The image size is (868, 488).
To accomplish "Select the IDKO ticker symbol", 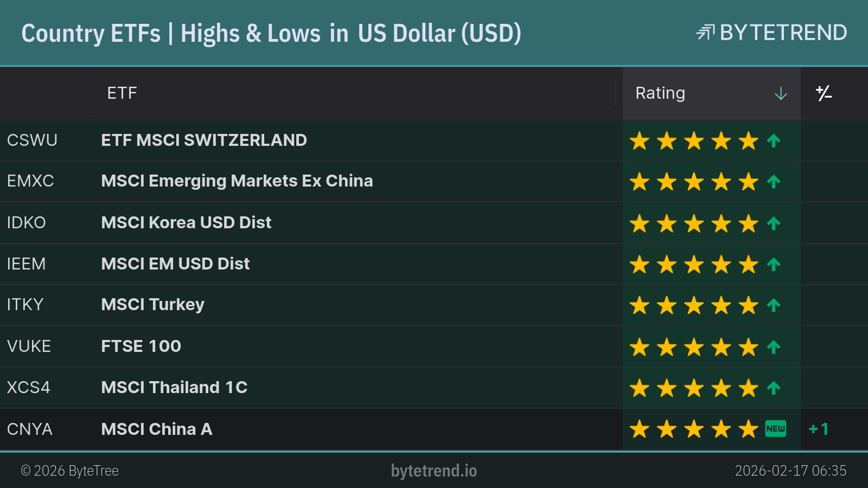I will pos(26,223).
